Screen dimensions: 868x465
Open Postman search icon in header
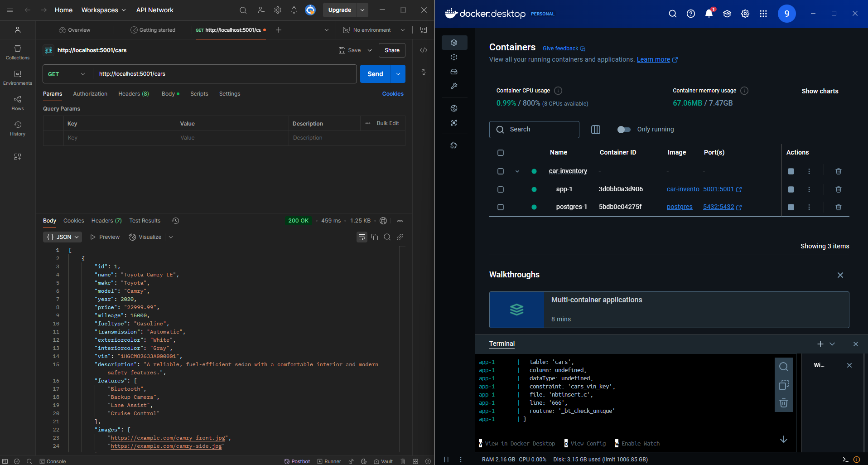[243, 10]
